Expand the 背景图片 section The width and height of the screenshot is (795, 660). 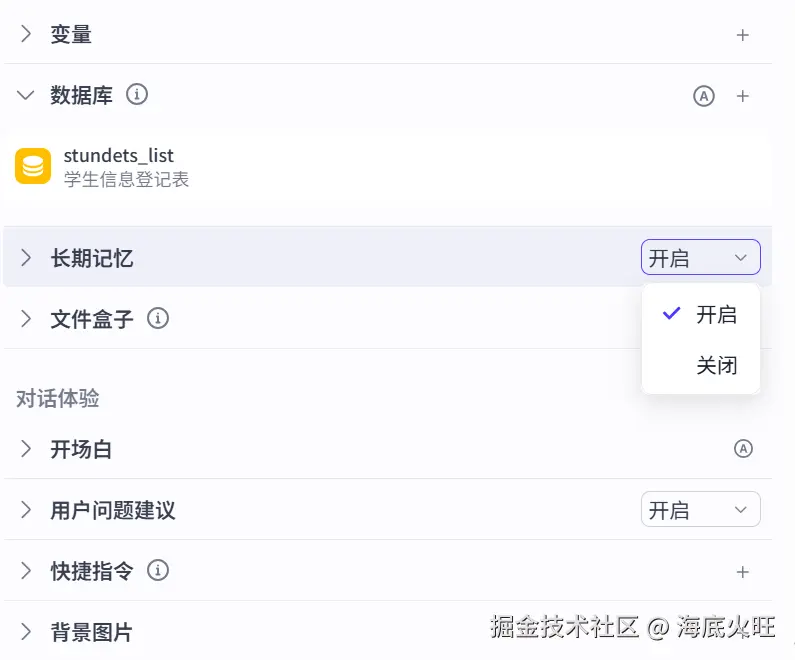[26, 632]
